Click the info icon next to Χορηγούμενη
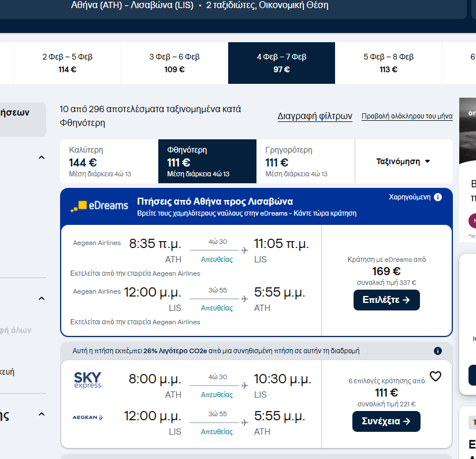 tap(438, 197)
